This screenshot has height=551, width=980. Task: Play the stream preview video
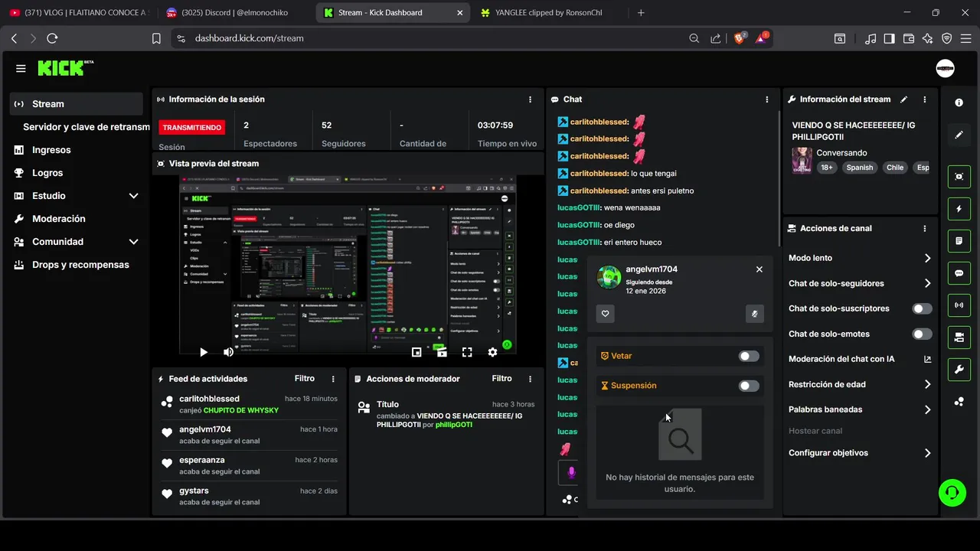(203, 352)
